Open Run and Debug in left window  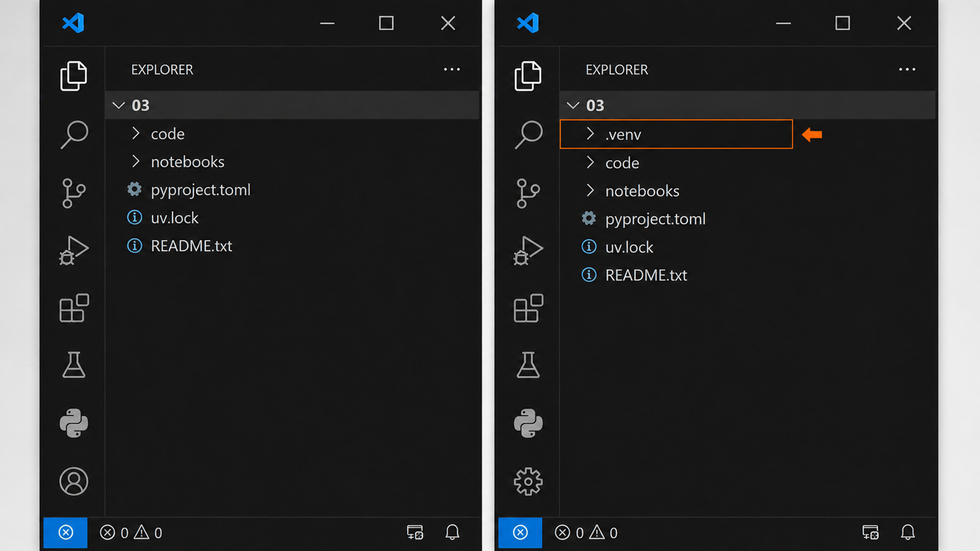[x=73, y=250]
